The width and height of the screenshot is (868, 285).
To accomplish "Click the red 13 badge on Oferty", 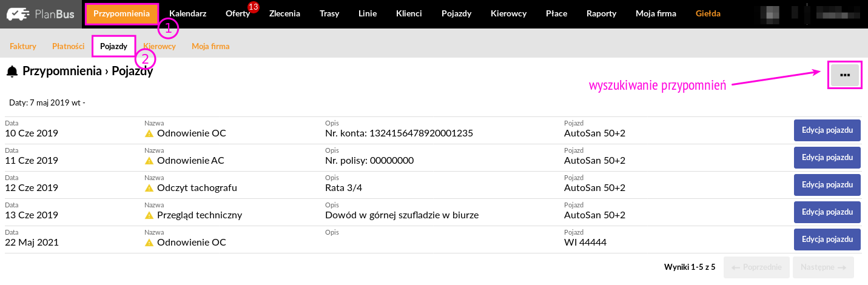I will point(254,7).
